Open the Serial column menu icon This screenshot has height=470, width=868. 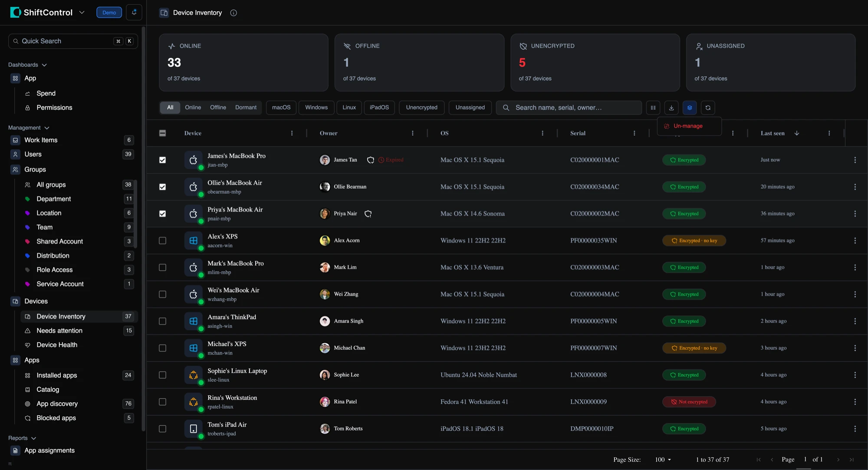point(635,133)
